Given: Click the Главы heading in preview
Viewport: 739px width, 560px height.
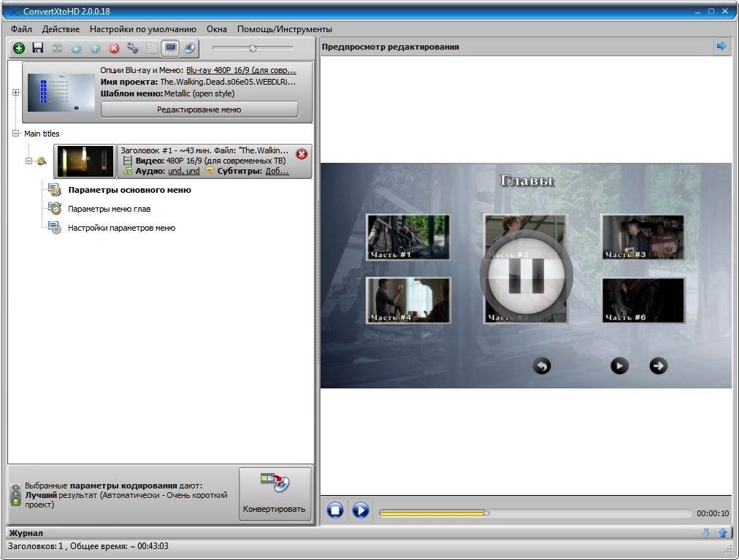Looking at the screenshot, I should point(527,180).
